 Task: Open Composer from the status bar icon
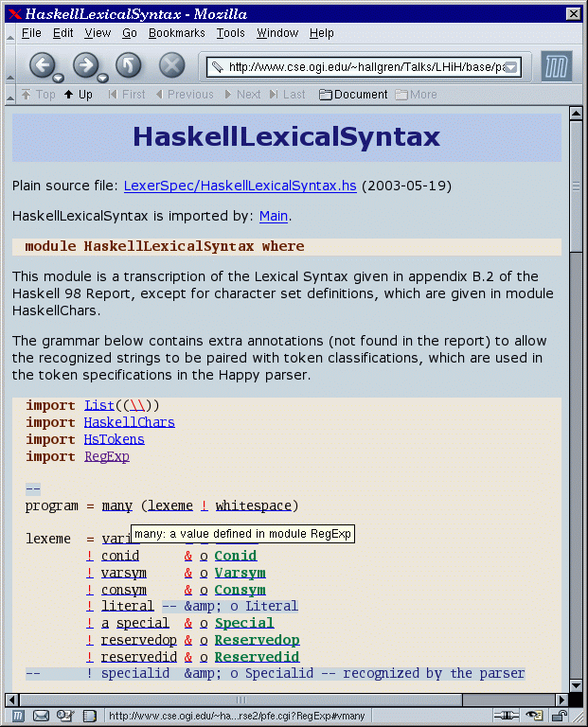pyautogui.click(x=65, y=716)
